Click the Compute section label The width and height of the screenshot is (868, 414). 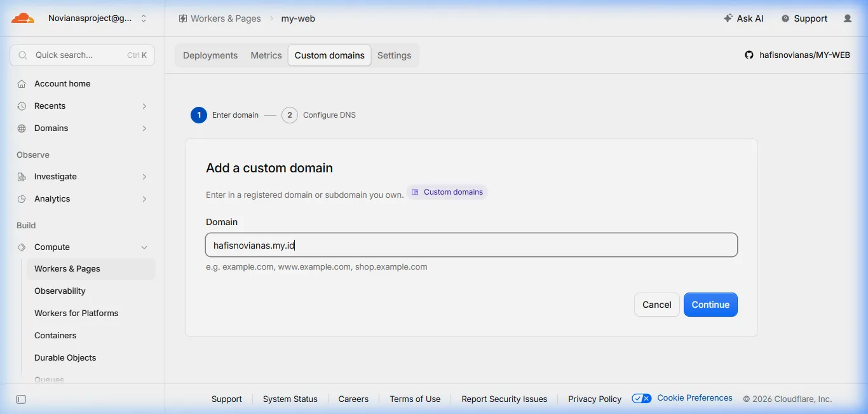(52, 247)
